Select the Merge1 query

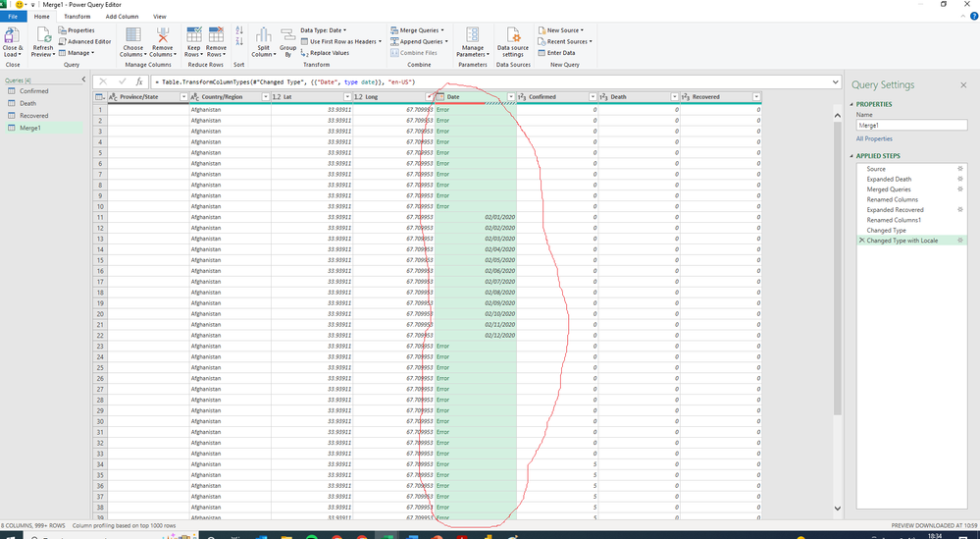click(x=43, y=129)
